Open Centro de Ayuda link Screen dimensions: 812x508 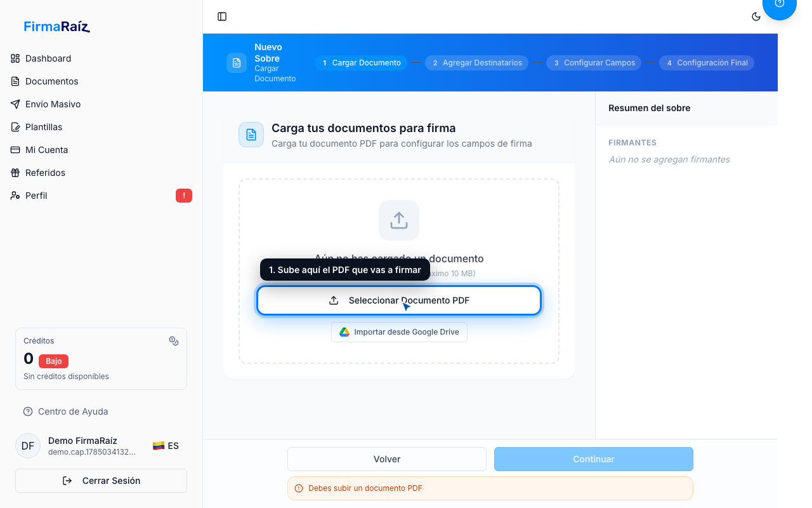(x=65, y=411)
